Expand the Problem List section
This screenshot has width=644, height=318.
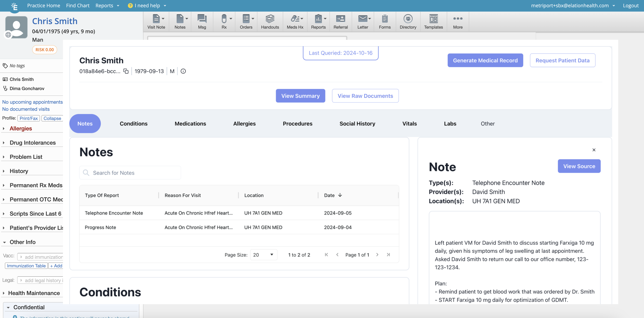(26, 157)
